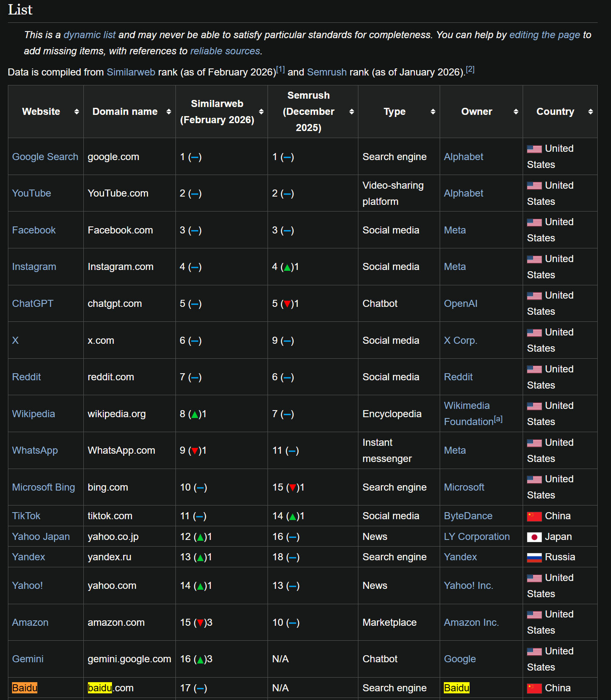Sort the table by Country column
The width and height of the screenshot is (611, 700).
pyautogui.click(x=591, y=112)
